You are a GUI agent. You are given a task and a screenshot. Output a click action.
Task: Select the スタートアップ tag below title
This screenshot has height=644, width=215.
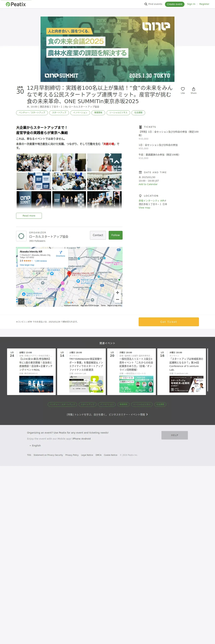point(59,113)
